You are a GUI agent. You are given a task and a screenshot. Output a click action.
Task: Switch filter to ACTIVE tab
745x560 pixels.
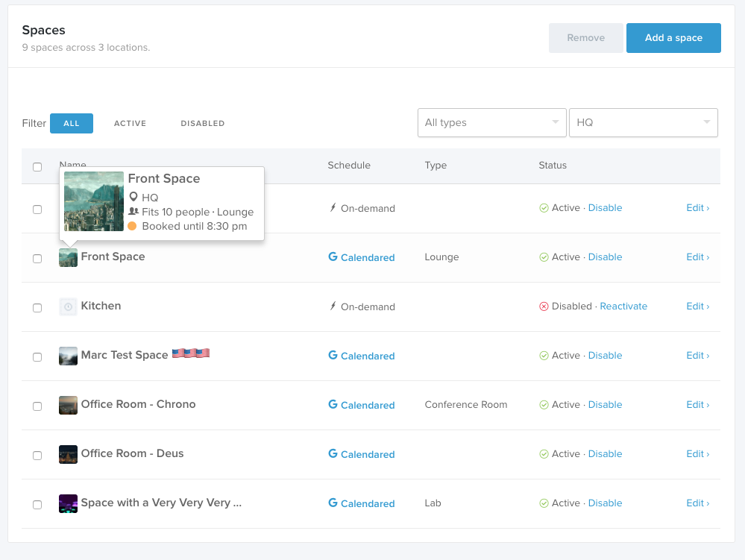[130, 124]
